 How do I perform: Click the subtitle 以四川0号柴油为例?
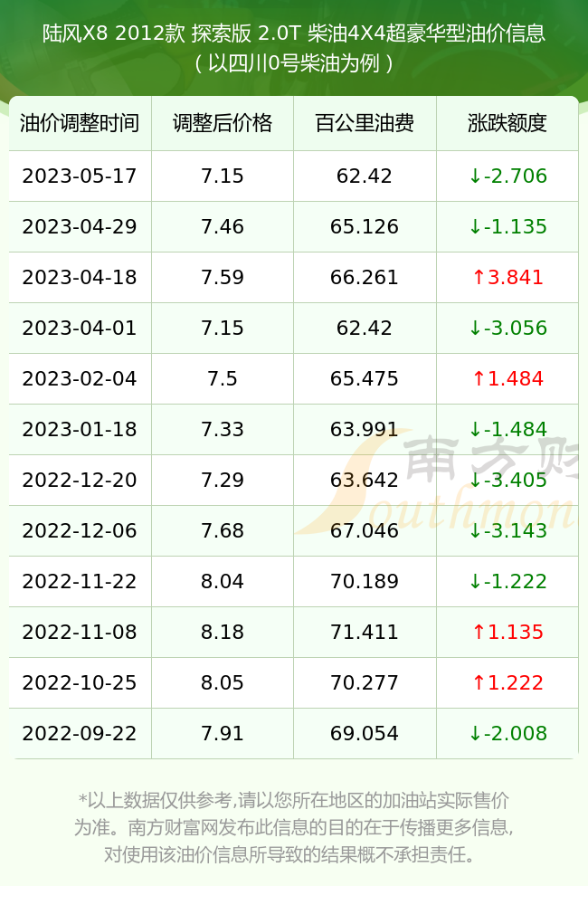click(x=294, y=63)
